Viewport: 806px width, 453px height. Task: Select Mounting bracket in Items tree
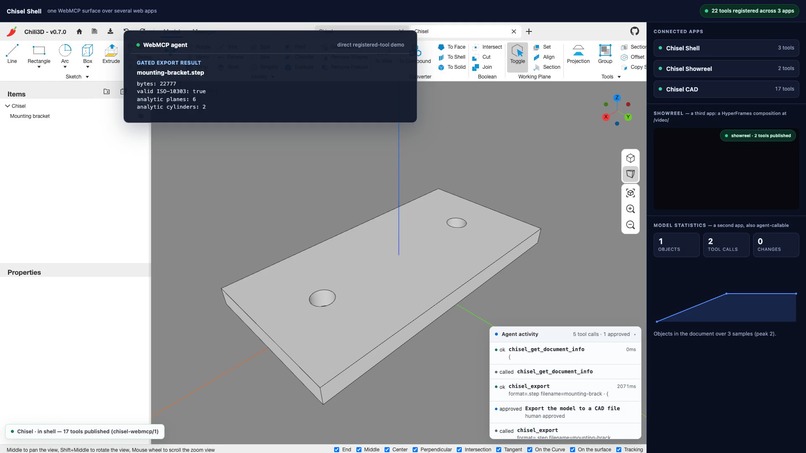pos(30,116)
